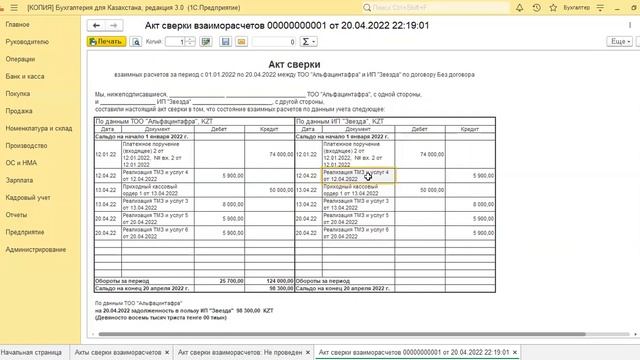Go forward with the right arrow button

tap(113, 25)
